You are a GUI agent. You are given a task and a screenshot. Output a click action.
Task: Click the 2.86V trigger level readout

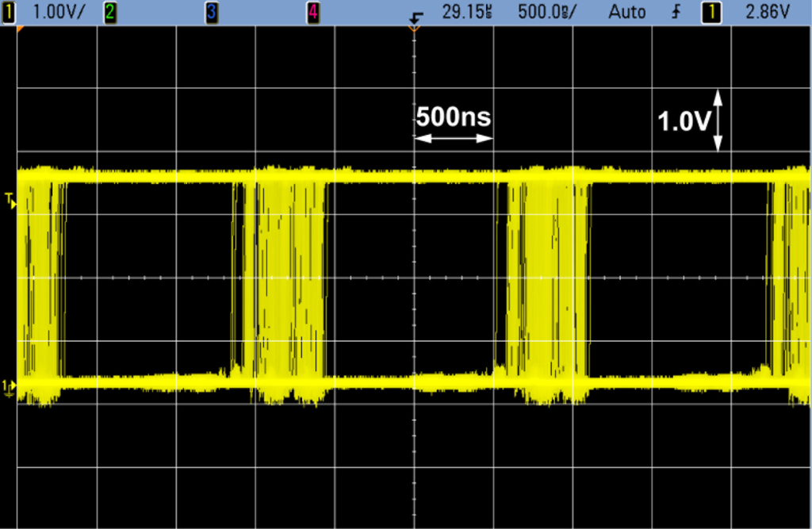pos(766,12)
